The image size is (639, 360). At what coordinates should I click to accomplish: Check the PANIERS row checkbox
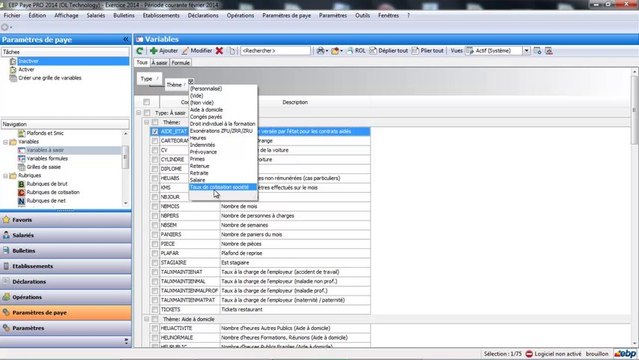point(155,234)
